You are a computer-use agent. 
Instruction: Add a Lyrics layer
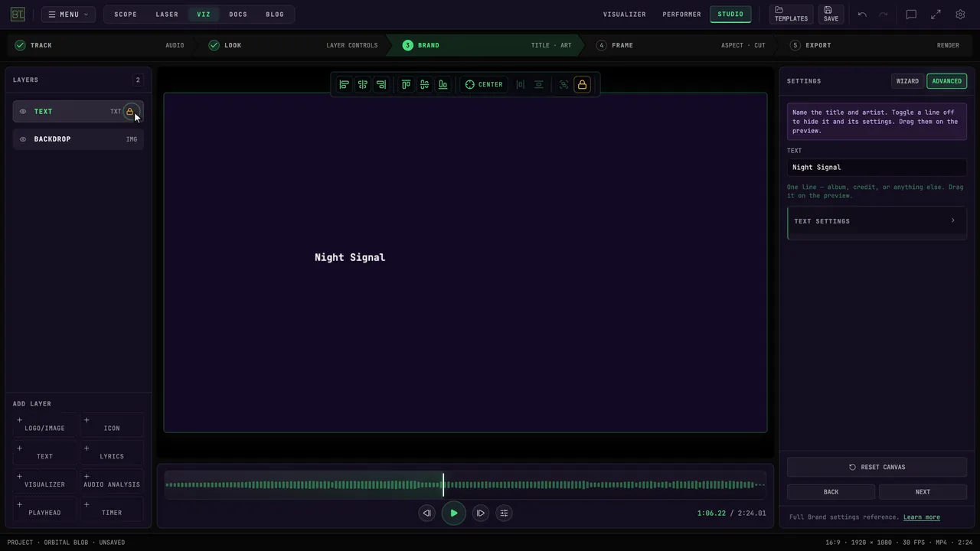pos(112,452)
